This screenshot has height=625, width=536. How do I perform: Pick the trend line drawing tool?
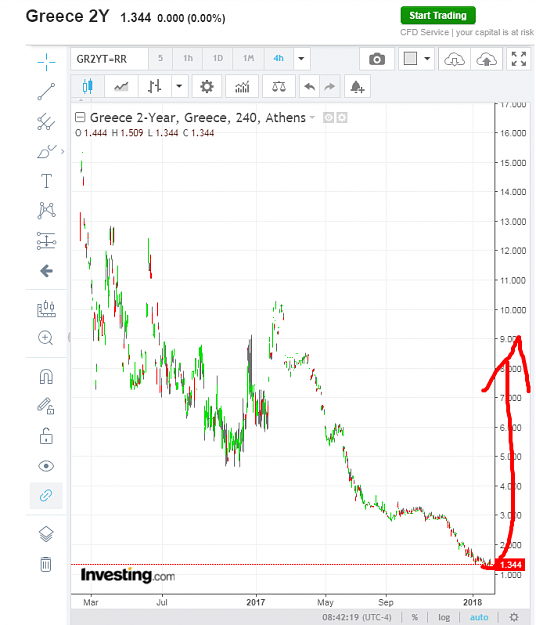(46, 91)
